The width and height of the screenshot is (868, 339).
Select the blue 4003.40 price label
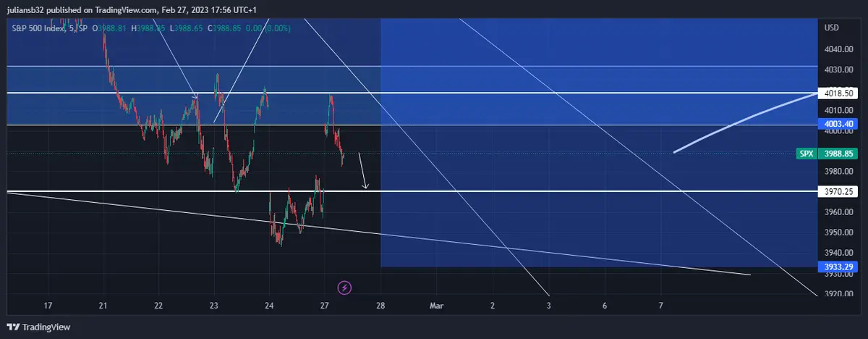[839, 125]
